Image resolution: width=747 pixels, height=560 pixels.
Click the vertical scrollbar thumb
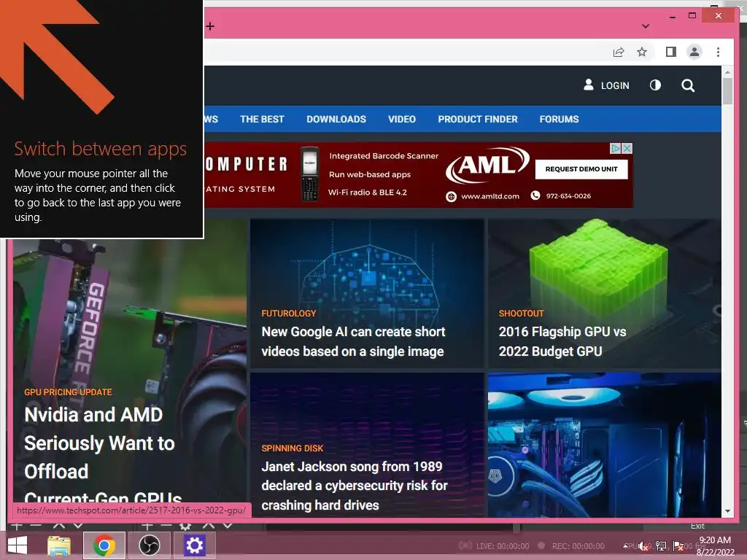click(727, 91)
